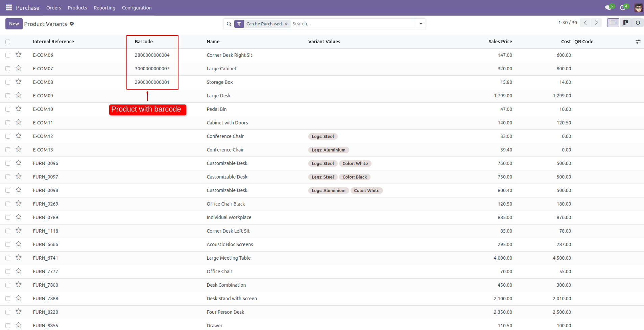Screen dimensions: 644x330
Task: Click the Variant Values column header
Action: click(324, 42)
